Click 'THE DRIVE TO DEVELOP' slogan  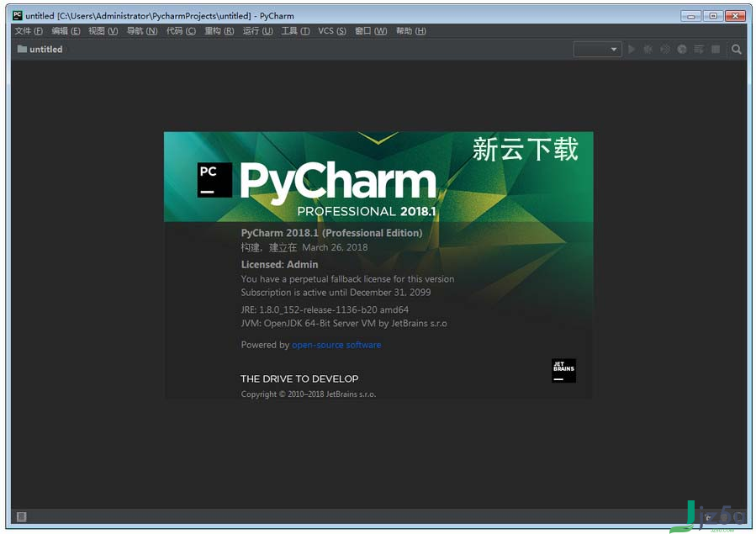click(299, 378)
